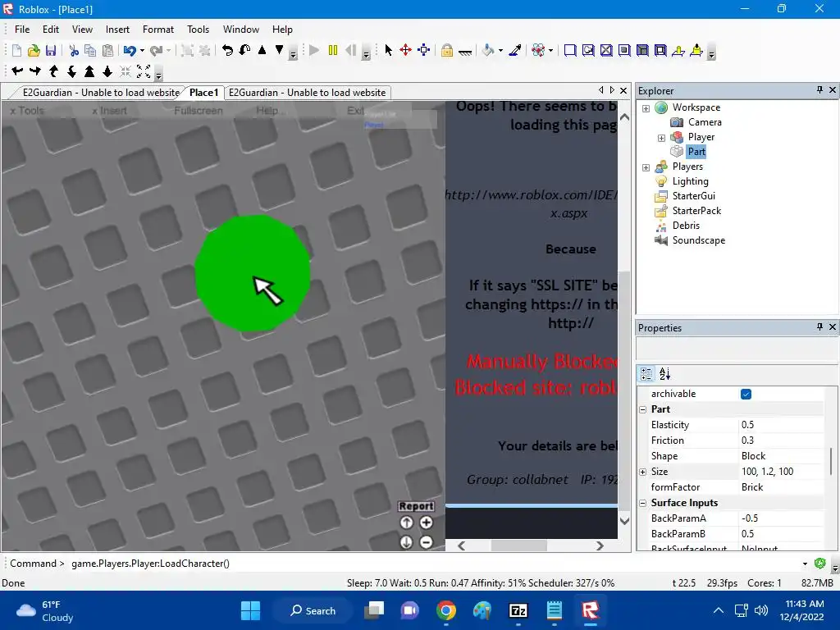The height and width of the screenshot is (630, 840).
Task: Click the camera pan left arrow
Action: (17, 71)
